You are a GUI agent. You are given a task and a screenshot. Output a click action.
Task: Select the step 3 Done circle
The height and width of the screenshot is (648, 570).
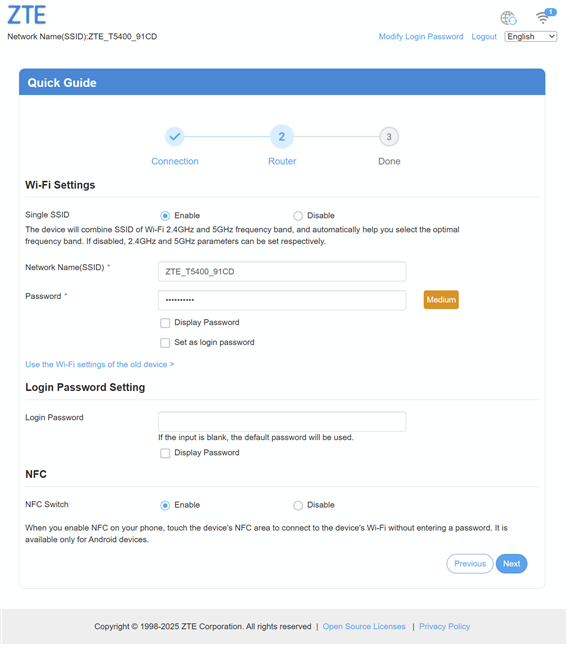389,136
